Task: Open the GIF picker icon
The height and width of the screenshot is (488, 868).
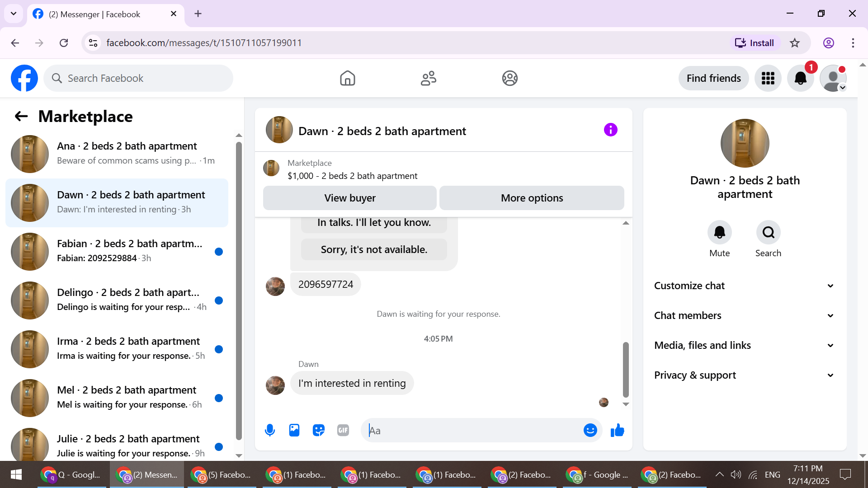Action: point(343,430)
